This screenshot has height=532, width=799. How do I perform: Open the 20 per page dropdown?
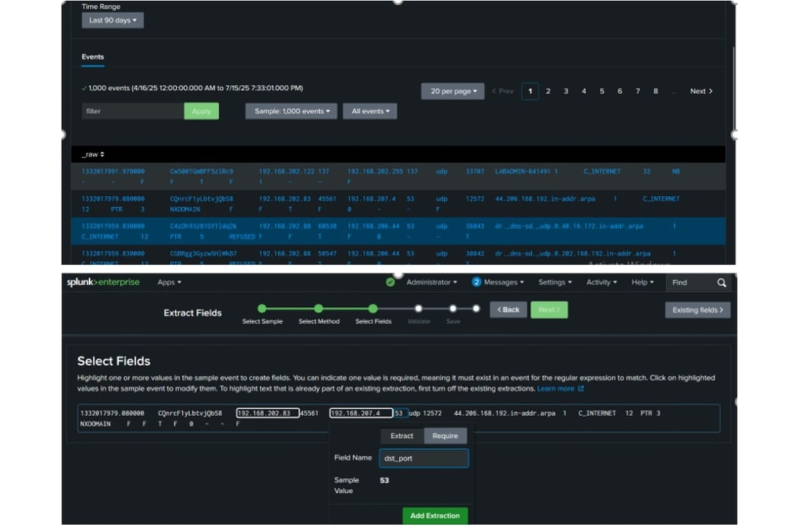453,91
